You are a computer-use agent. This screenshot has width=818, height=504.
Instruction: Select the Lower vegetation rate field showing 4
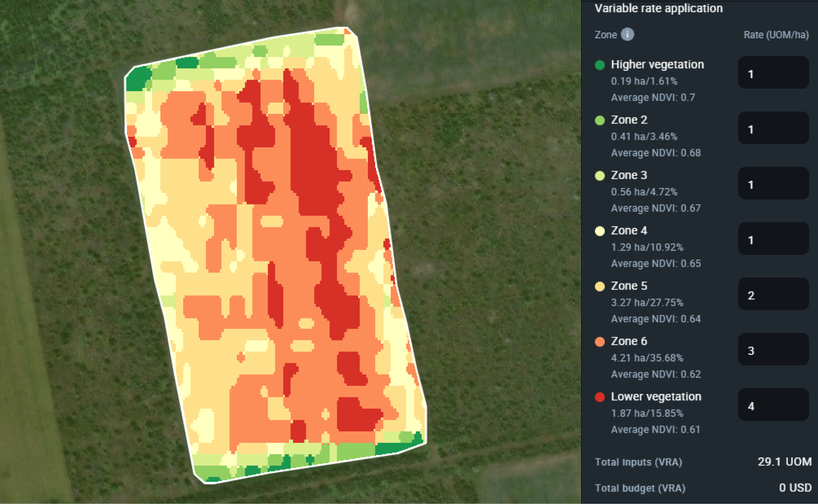pyautogui.click(x=773, y=405)
